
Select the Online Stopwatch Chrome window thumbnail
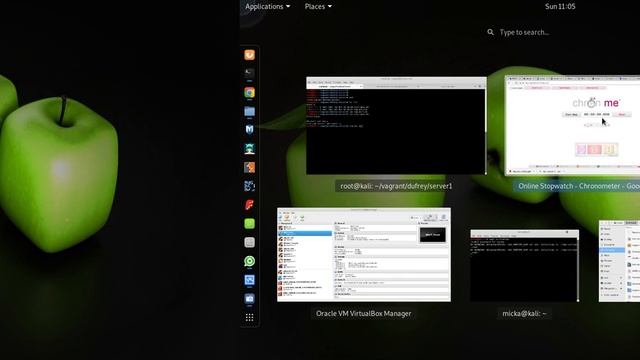[x=572, y=126]
